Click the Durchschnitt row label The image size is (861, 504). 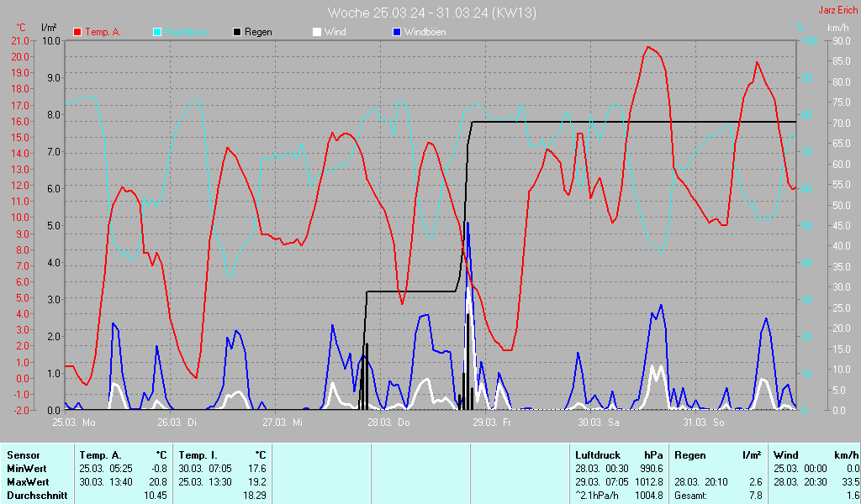tap(34, 496)
